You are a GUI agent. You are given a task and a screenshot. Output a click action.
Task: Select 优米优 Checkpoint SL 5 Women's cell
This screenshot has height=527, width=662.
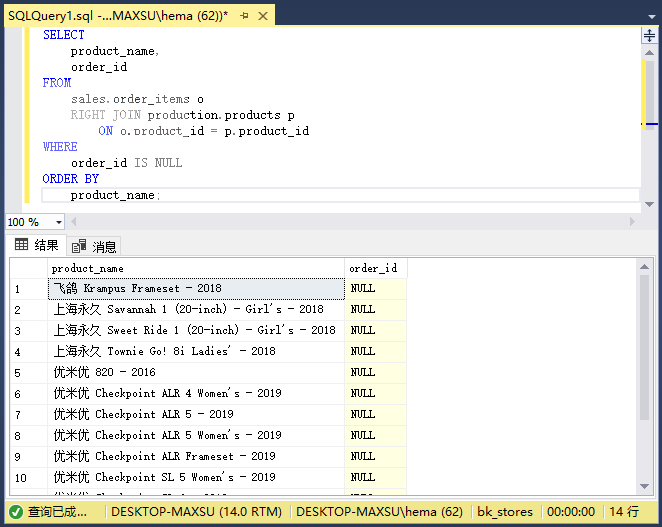coord(196,477)
